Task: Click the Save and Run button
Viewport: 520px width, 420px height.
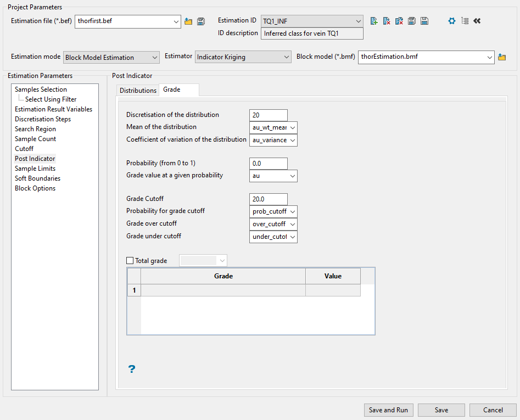Action: pyautogui.click(x=388, y=410)
